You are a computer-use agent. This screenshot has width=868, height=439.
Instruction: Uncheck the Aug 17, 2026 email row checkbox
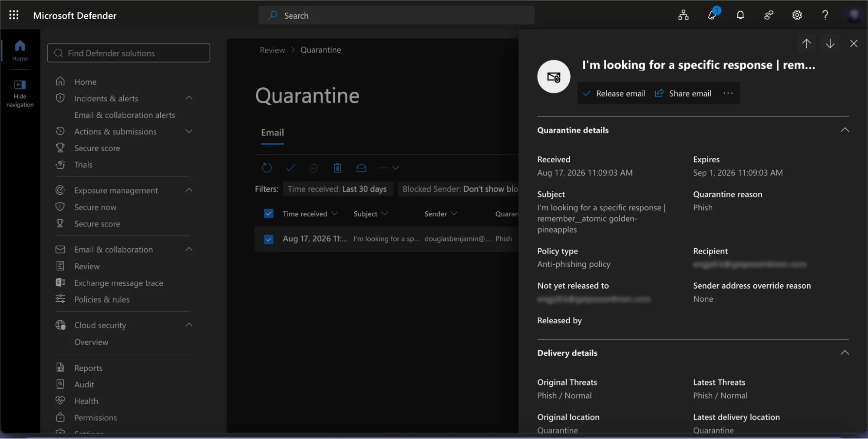[269, 239]
